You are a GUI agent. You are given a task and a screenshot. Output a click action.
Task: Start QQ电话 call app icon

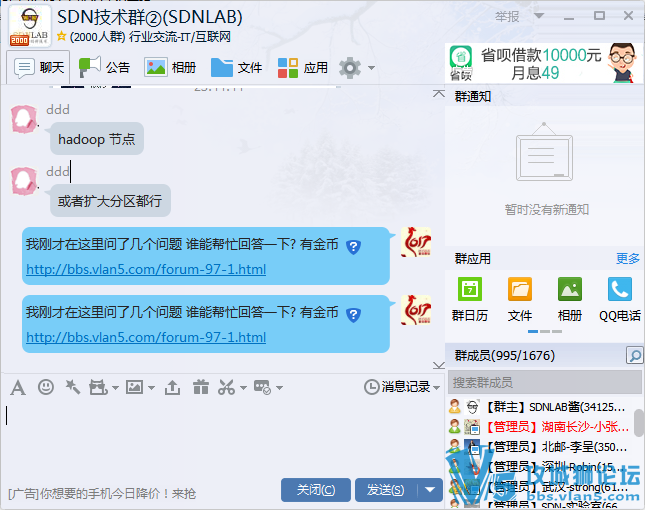click(x=619, y=290)
